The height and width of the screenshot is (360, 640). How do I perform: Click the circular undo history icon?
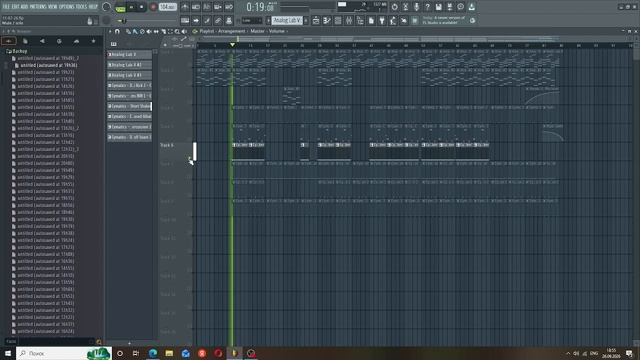394,7
